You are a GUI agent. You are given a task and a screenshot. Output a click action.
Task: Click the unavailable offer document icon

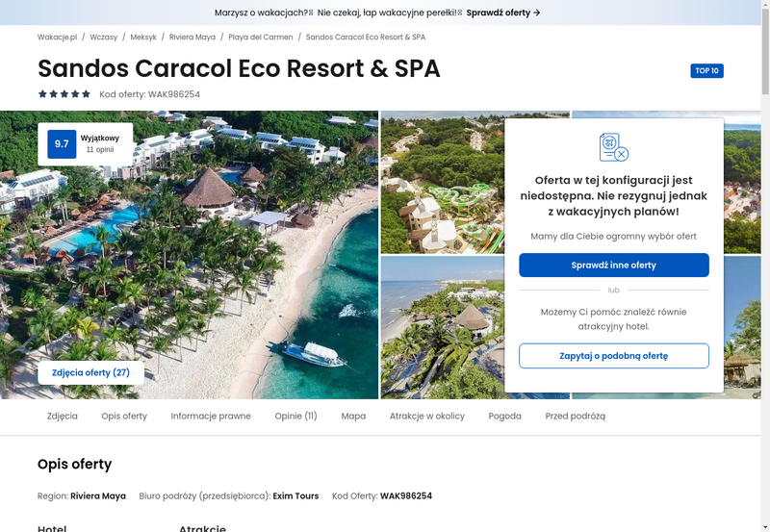614,147
